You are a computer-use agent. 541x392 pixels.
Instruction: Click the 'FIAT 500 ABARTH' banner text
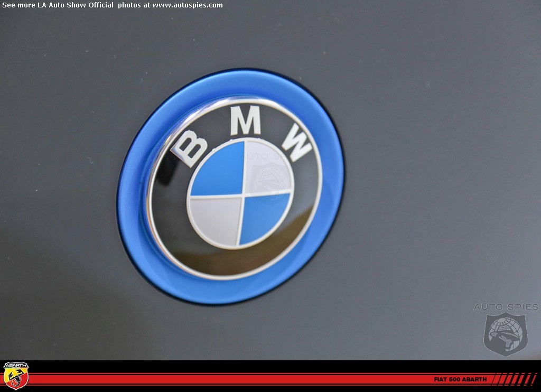coord(460,379)
